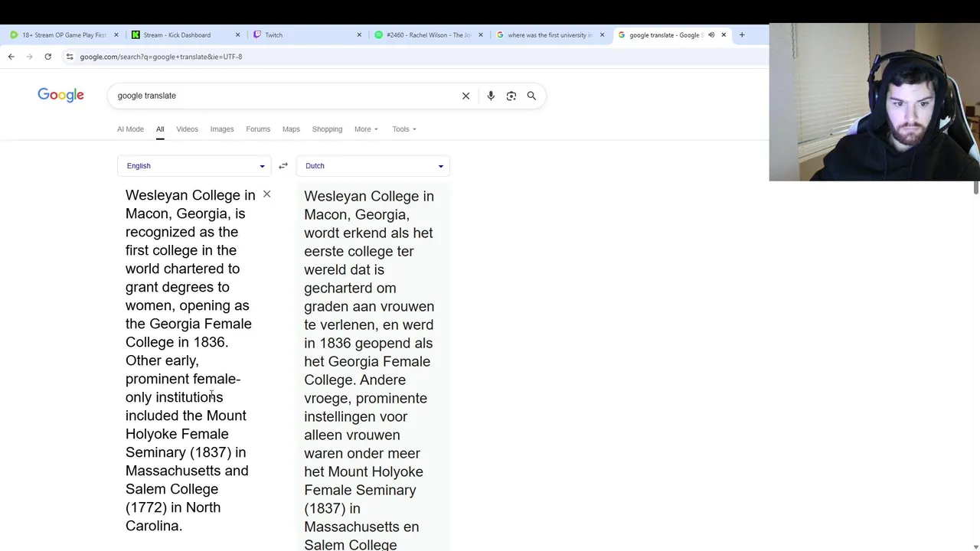The width and height of the screenshot is (980, 551).
Task: Submit search with the magnifier icon
Action: click(x=531, y=96)
